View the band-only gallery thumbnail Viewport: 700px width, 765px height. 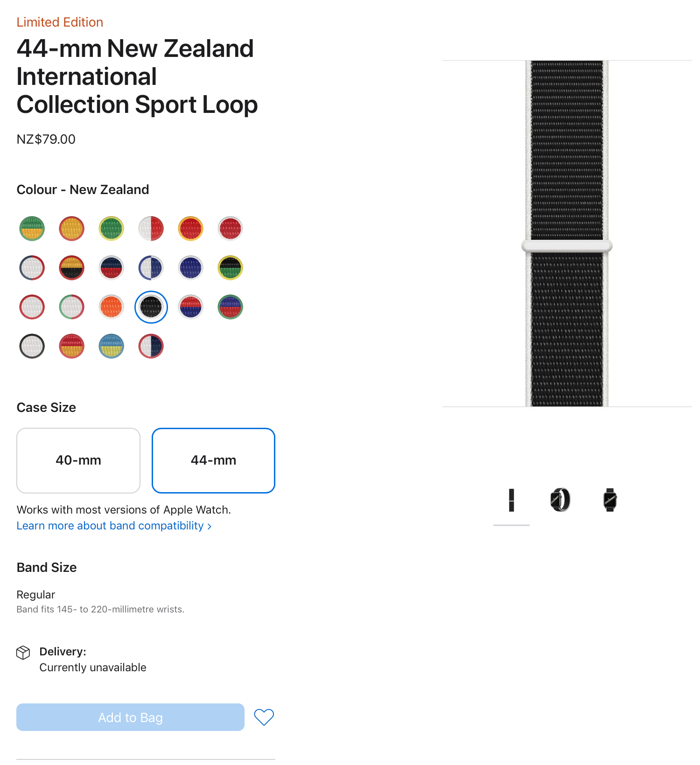point(511,501)
